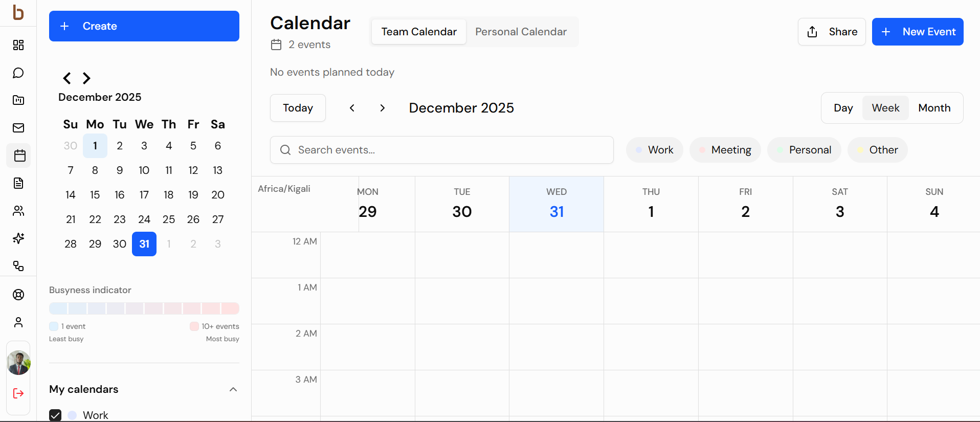Image resolution: width=980 pixels, height=422 pixels.
Task: Click the Search events field
Action: (x=441, y=149)
